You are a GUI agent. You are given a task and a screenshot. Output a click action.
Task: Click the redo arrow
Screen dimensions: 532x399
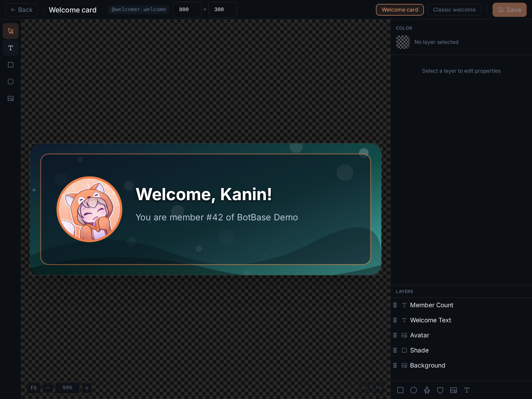click(x=378, y=388)
